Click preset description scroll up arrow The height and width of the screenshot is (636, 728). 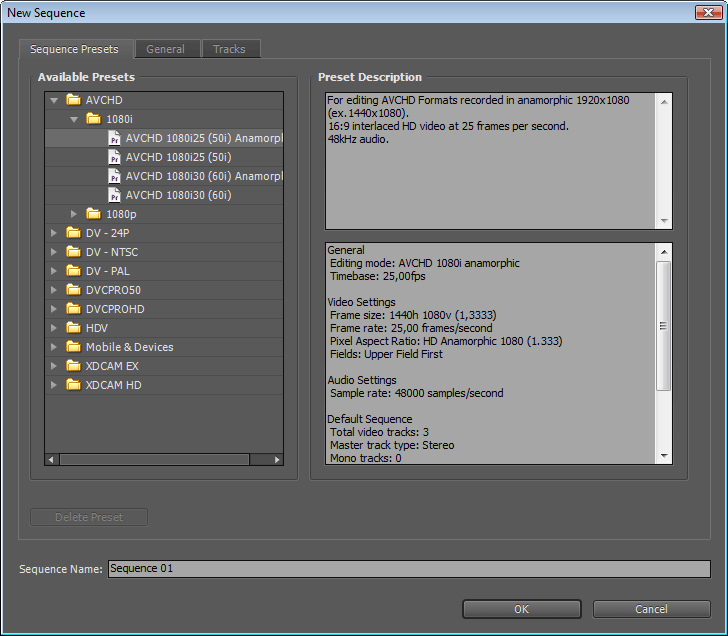(x=664, y=102)
